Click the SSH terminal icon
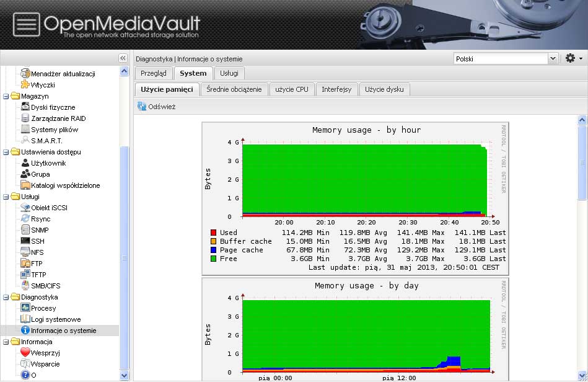This screenshot has height=382, width=588. tap(25, 241)
